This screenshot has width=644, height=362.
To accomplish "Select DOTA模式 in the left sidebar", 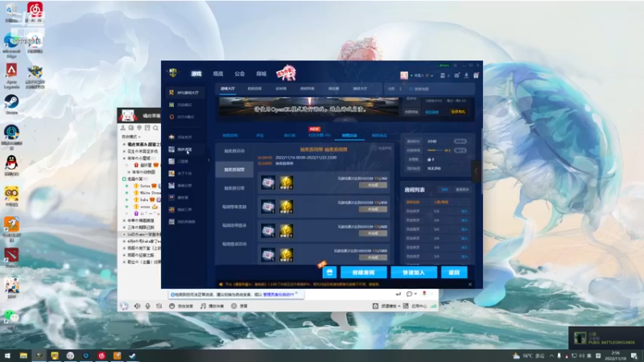I will 185,117.
